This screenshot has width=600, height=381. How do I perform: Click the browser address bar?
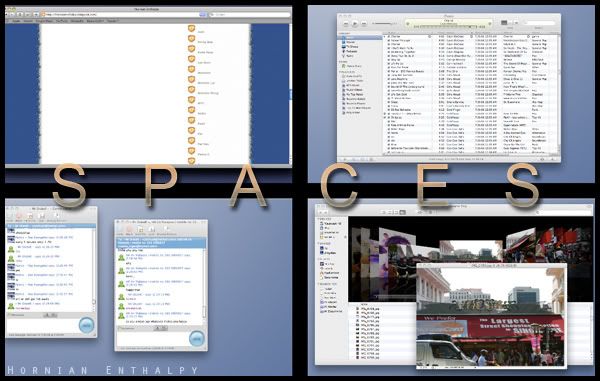tap(123, 15)
